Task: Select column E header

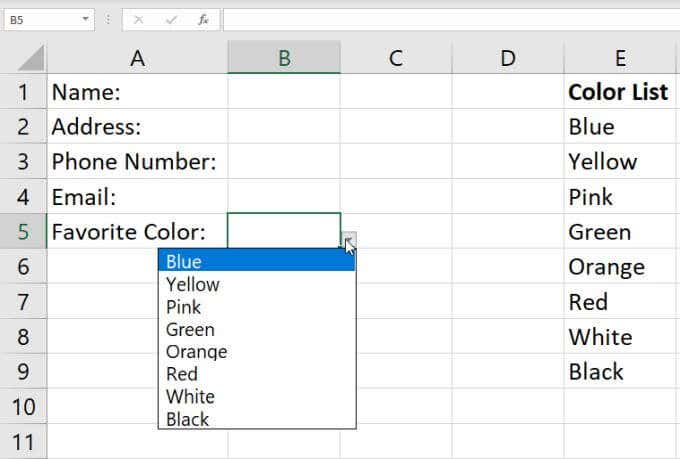Action: [x=620, y=58]
